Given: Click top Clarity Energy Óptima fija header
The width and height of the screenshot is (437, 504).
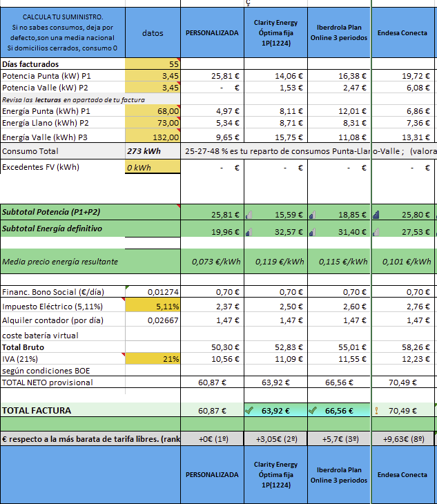Looking at the screenshot, I should click(275, 32).
